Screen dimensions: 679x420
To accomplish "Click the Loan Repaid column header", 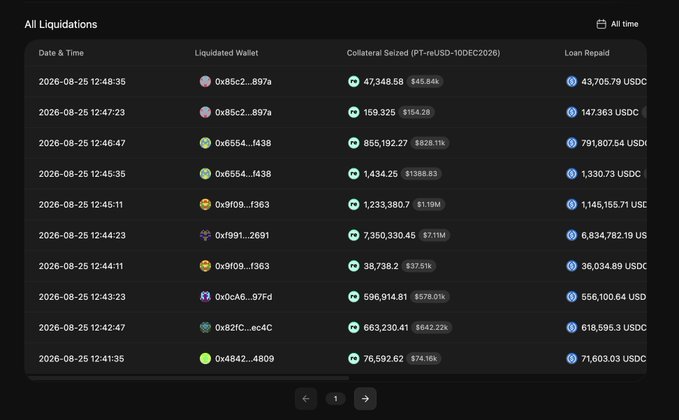I will (x=587, y=53).
